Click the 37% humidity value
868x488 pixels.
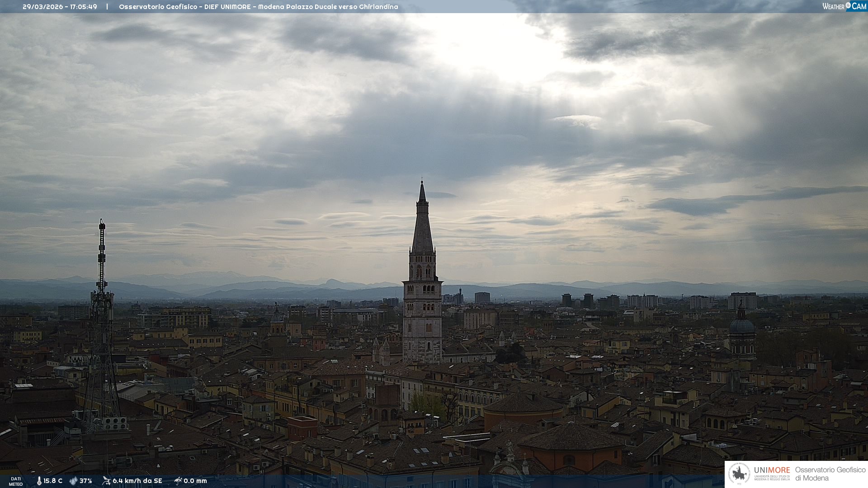pyautogui.click(x=86, y=481)
